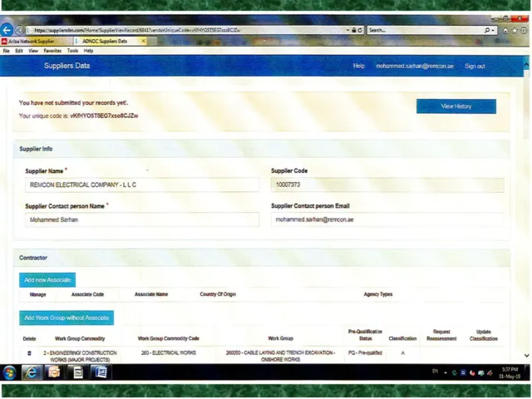Click mohammed.sarhan@remcon.ae account link
The height and width of the screenshot is (399, 532).
(415, 66)
